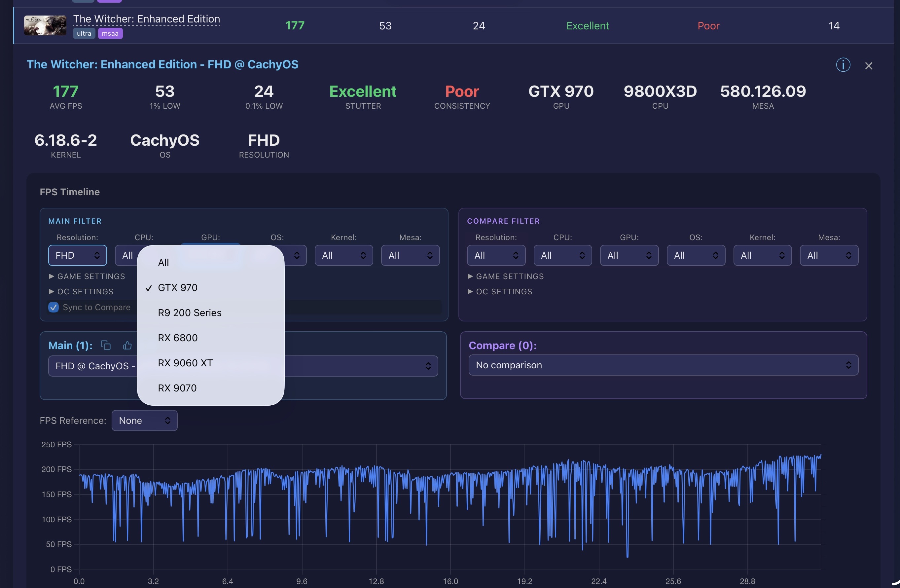Close the Witcher benchmark detail panel
Image resolution: width=900 pixels, height=588 pixels.
(868, 66)
